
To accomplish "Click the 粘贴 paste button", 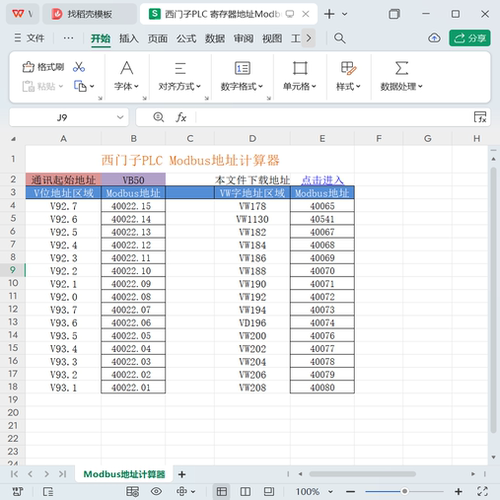I will click(x=42, y=87).
